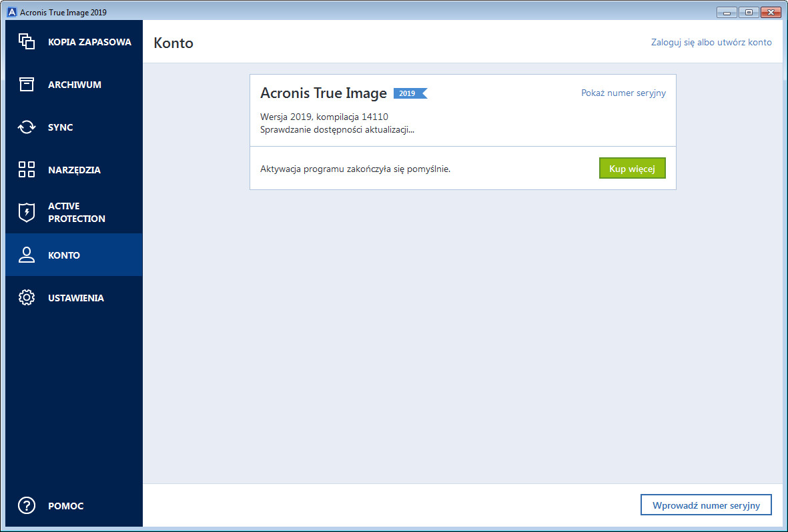Click 'Aktywacja programu zakończyła się pomyślnie.' text
This screenshot has width=788, height=532.
coord(356,169)
